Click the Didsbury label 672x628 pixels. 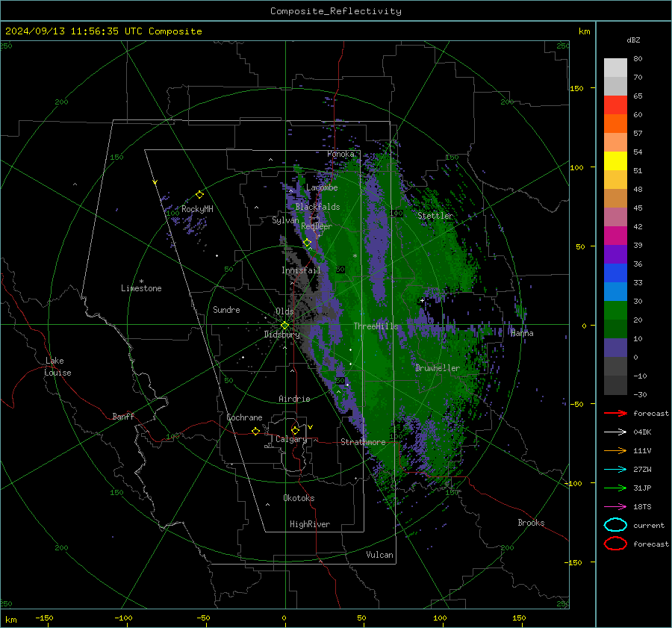pos(281,335)
